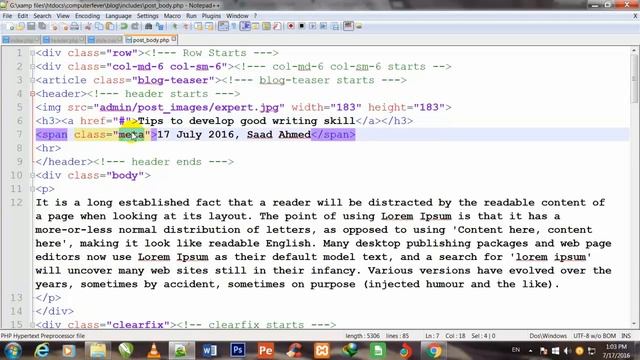Click 'blog-teaser' class value on line 3
The height and width of the screenshot is (360, 640).
(173, 80)
